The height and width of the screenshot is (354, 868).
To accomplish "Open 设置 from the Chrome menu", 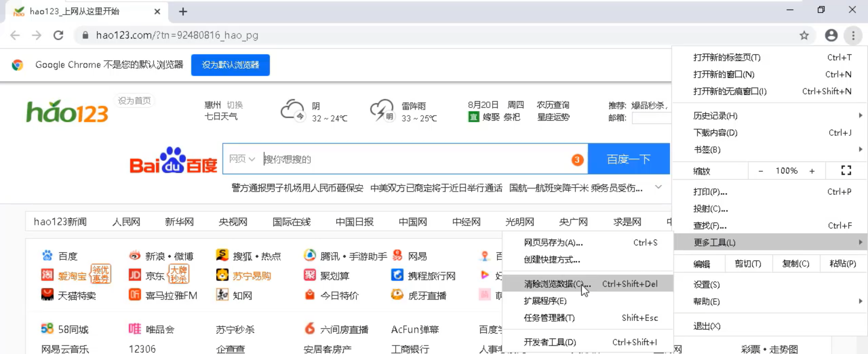I will (707, 284).
